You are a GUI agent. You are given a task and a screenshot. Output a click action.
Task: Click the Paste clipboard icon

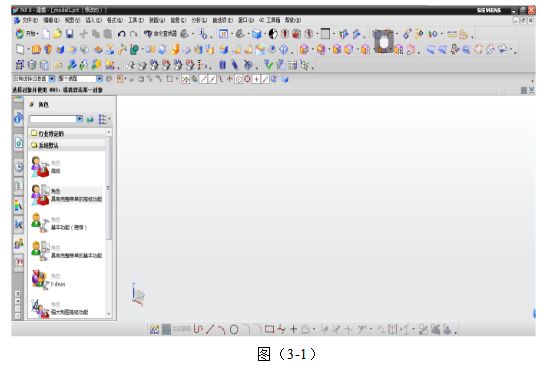(108, 34)
